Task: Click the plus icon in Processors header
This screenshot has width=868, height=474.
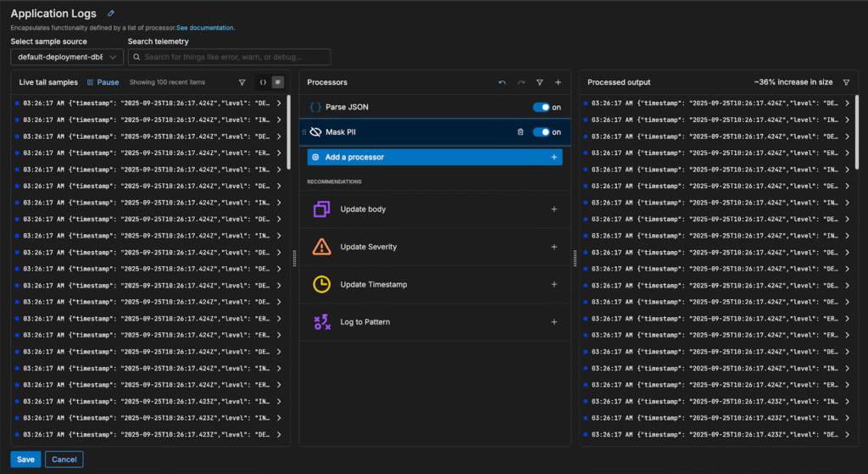Action: pyautogui.click(x=558, y=82)
